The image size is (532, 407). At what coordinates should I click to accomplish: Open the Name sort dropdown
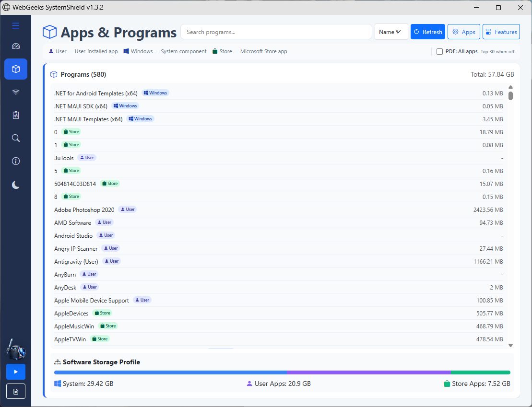click(391, 32)
